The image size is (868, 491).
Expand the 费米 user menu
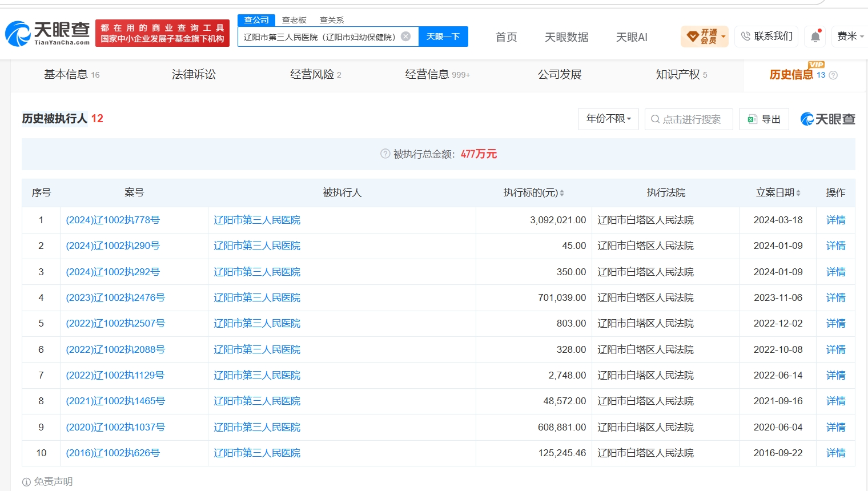849,37
